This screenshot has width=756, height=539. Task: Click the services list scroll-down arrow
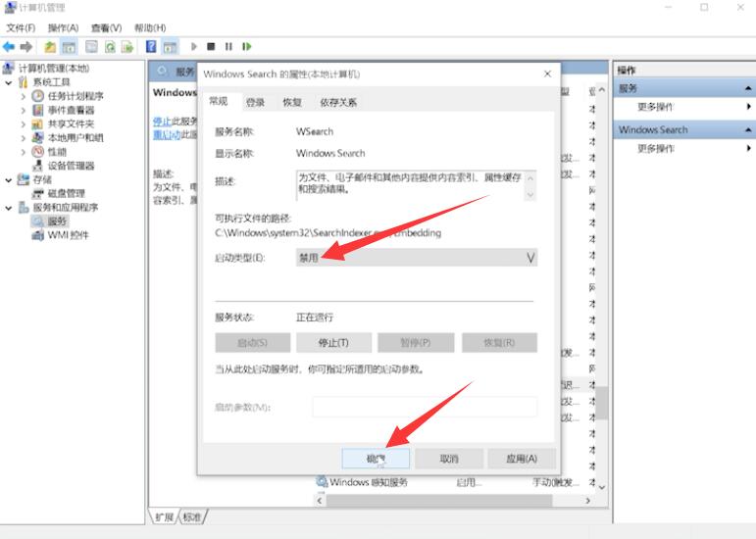tap(602, 487)
